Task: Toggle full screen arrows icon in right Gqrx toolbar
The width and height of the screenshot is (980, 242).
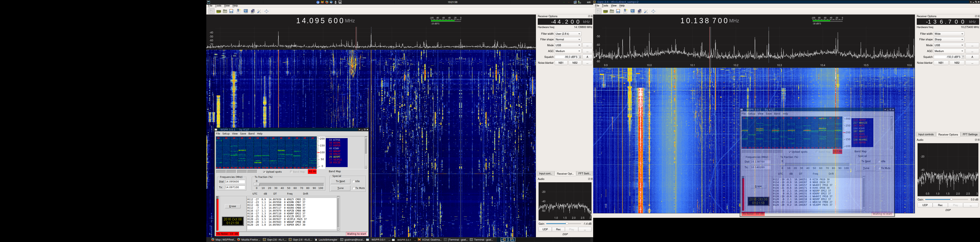Action: 654,11
